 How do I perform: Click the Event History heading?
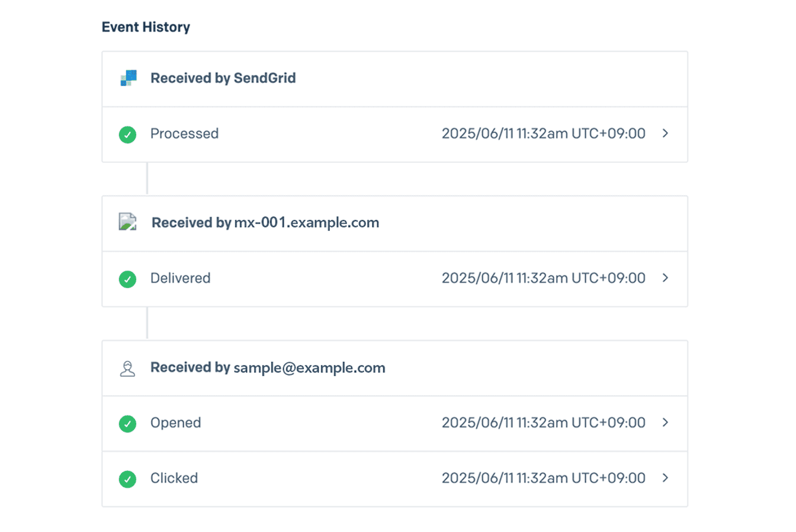pyautogui.click(x=146, y=27)
